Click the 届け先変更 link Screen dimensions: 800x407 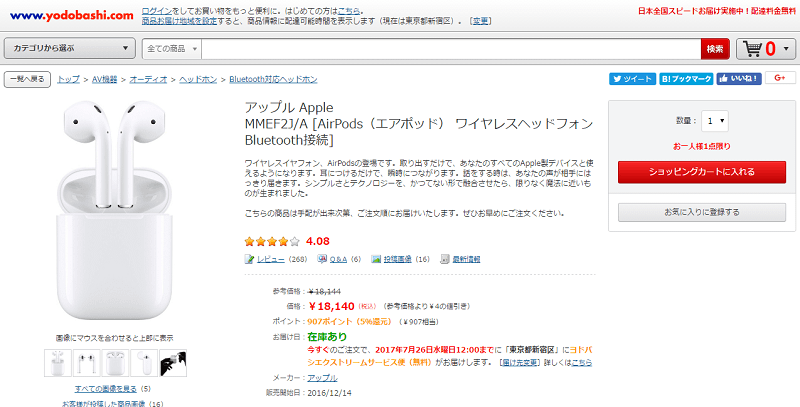[x=520, y=363]
